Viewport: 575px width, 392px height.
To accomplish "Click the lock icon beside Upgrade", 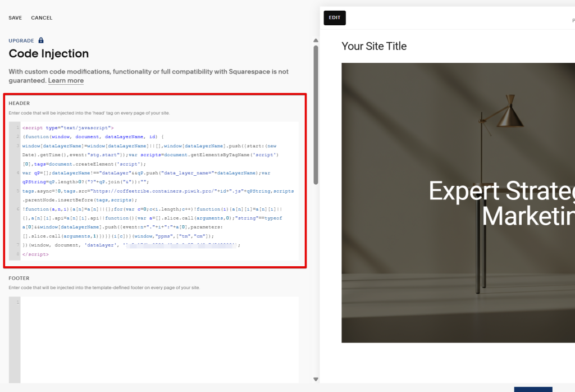I will pyautogui.click(x=41, y=40).
